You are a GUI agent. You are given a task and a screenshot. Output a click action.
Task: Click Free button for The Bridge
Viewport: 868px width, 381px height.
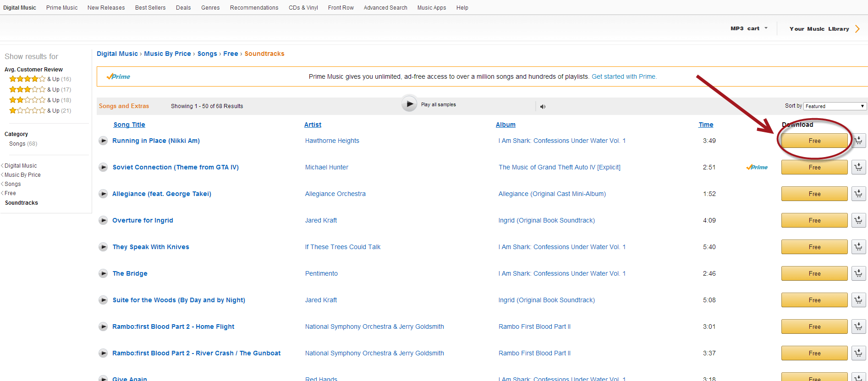pyautogui.click(x=814, y=273)
